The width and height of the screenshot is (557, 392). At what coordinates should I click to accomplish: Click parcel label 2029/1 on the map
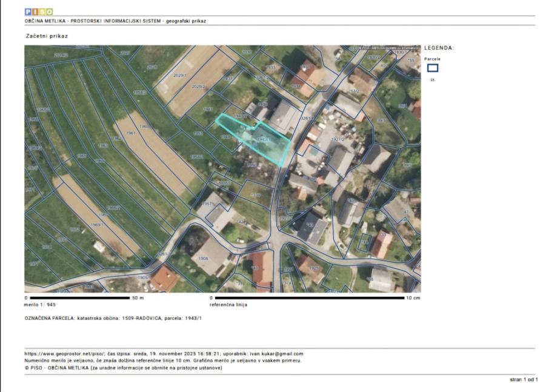(x=180, y=75)
